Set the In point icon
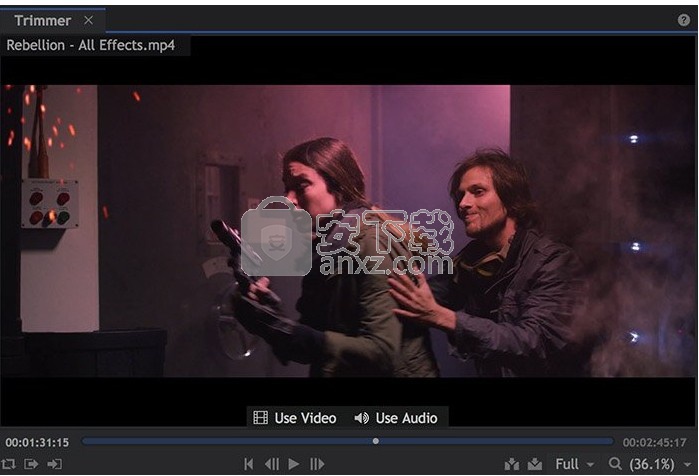Viewport: 699px width, 476px height. (x=31, y=464)
